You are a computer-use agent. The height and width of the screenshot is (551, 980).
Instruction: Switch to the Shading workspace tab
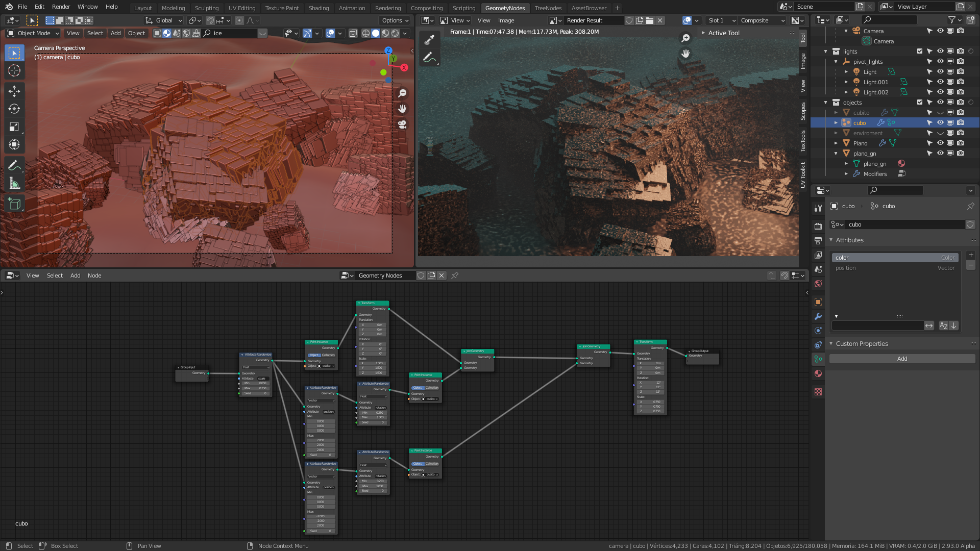[x=318, y=8]
